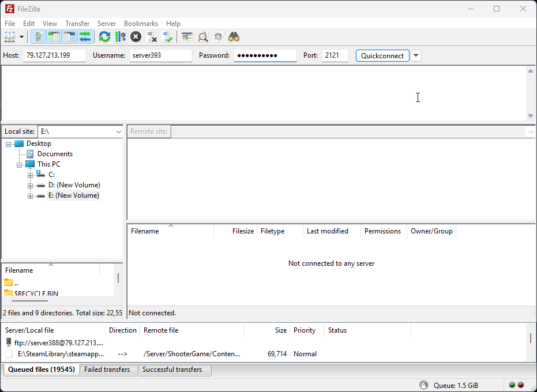Sort remote list by Filesize column
The image size is (537, 392).
tap(235, 231)
